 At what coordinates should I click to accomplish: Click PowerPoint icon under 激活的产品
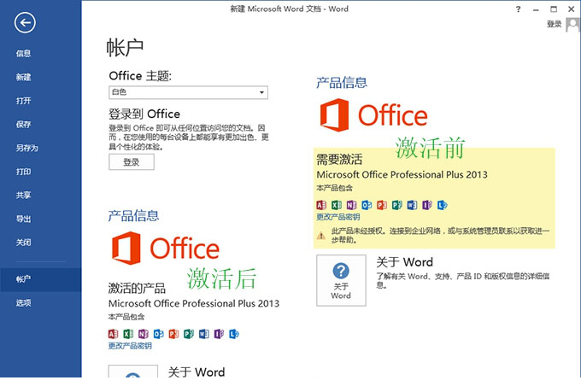coord(173,334)
